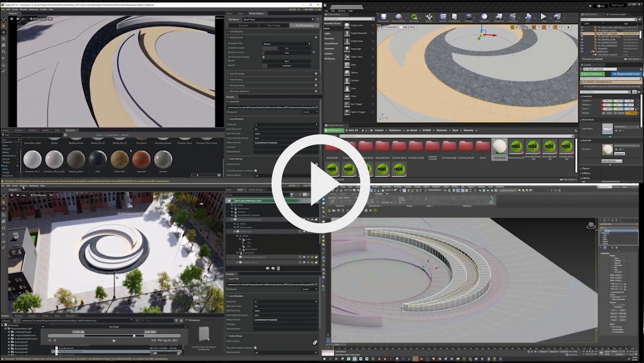644x363 pixels.
Task: Click Save Current in Unreal toolbar
Action: coord(384,18)
